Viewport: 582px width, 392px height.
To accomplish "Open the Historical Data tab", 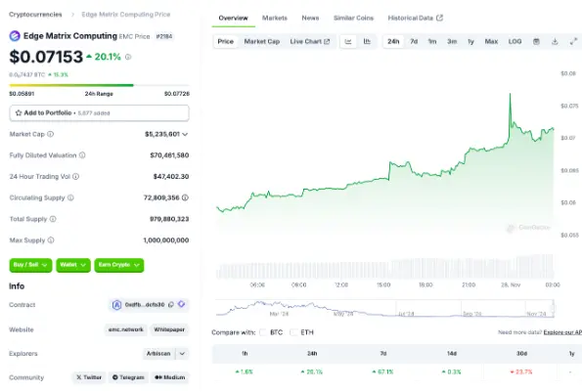I will tap(415, 18).
